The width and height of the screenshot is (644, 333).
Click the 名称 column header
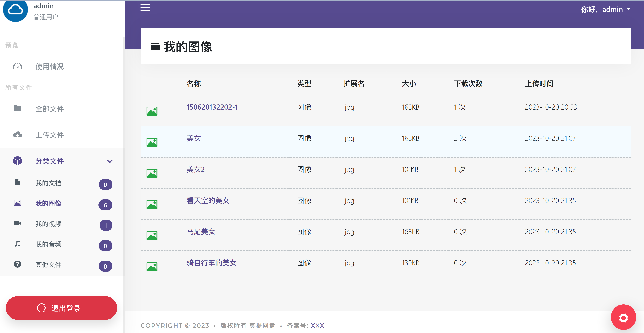coord(194,84)
